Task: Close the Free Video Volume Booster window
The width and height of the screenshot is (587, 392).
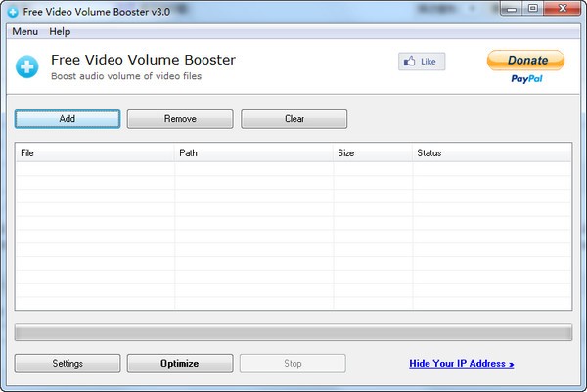Action: point(563,8)
